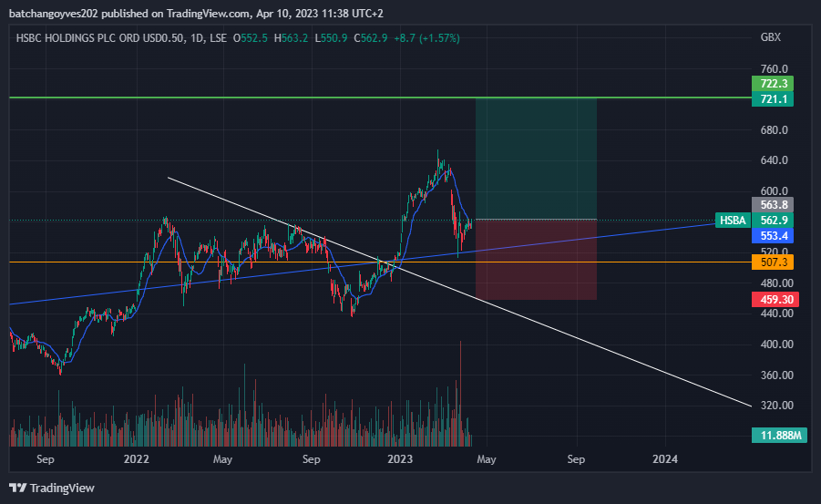Click the open value O552.5
Screen dimensions: 821x504
coord(251,37)
